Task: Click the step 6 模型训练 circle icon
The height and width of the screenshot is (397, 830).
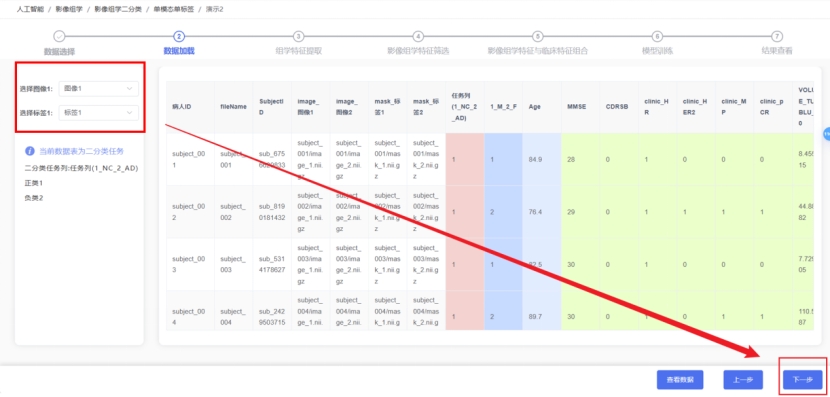Action: click(x=657, y=37)
